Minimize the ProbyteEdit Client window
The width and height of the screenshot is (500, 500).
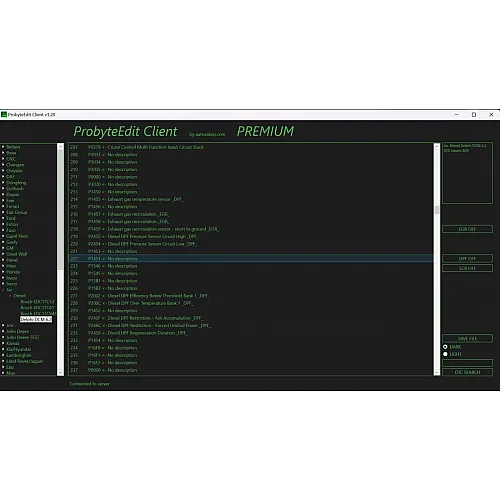click(457, 114)
